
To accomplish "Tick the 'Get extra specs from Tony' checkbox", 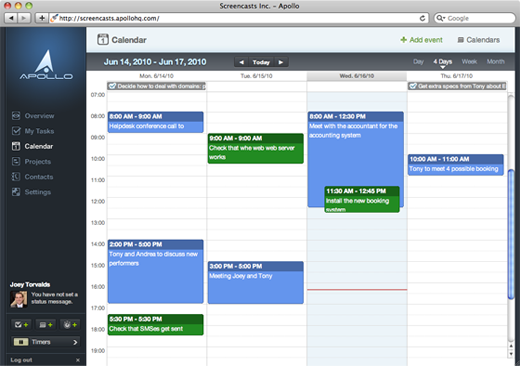I will coord(413,86).
